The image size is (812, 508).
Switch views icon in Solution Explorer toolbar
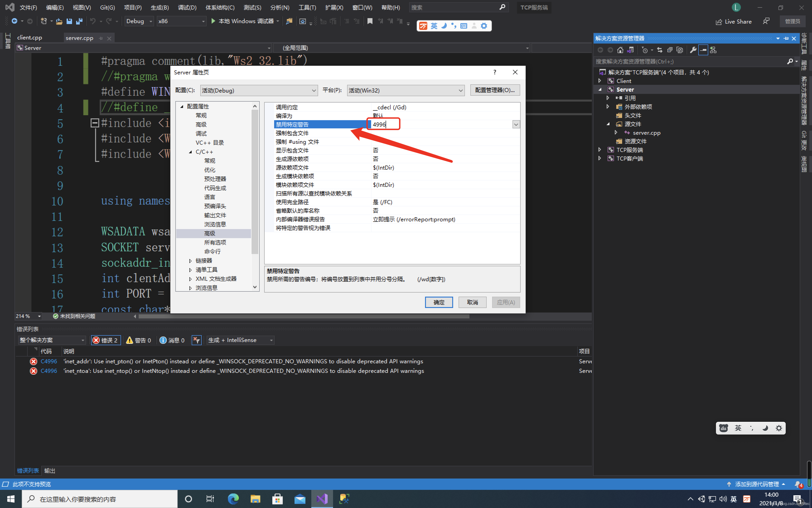click(631, 50)
